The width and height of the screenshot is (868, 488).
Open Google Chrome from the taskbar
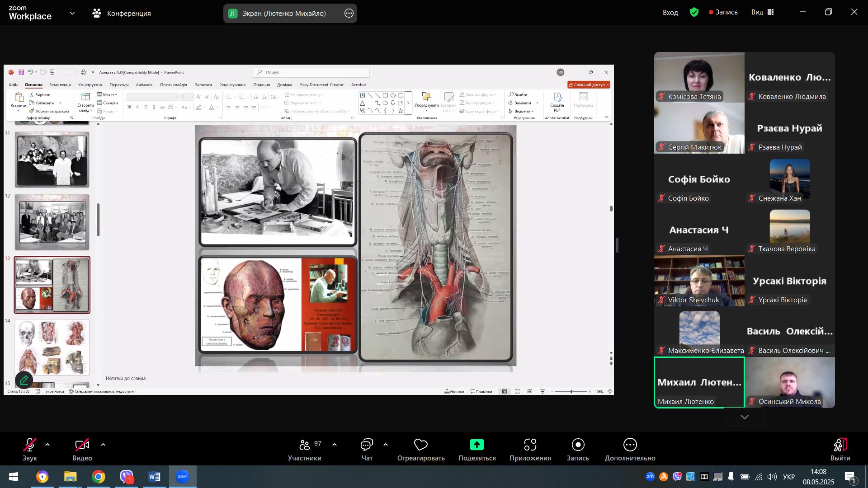pyautogui.click(x=99, y=477)
